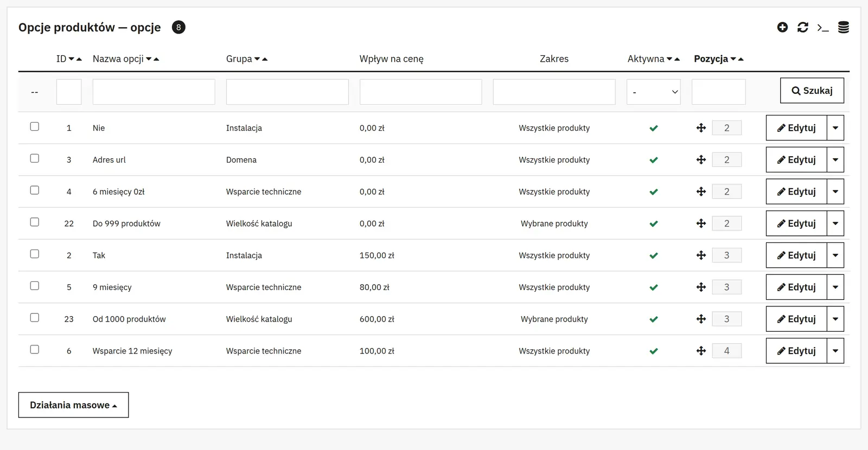The width and height of the screenshot is (868, 450).
Task: Edit the 6 miesięcy 0zł option
Action: tap(796, 191)
